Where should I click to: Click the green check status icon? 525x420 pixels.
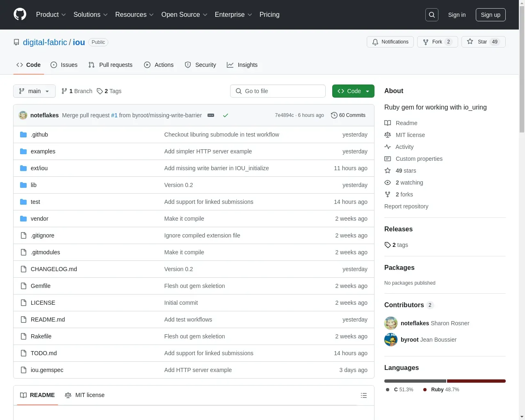click(225, 115)
